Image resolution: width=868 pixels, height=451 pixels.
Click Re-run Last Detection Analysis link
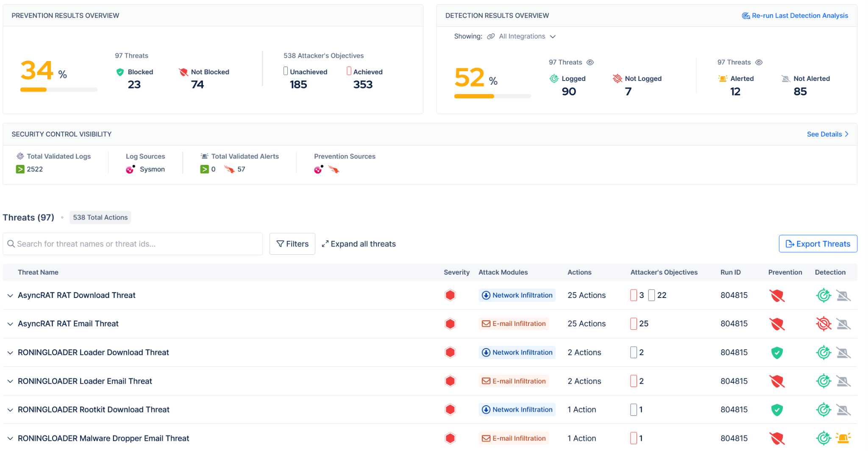pyautogui.click(x=795, y=16)
